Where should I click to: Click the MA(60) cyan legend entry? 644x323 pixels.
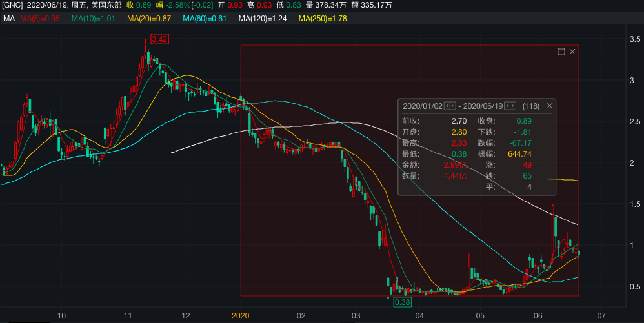coord(205,19)
